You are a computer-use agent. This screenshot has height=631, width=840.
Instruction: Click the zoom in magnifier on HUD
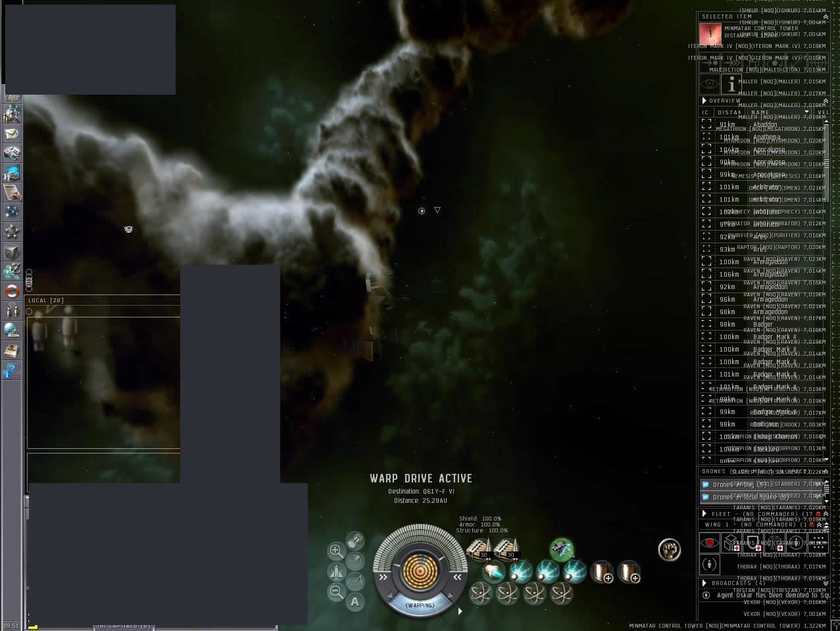pyautogui.click(x=336, y=550)
